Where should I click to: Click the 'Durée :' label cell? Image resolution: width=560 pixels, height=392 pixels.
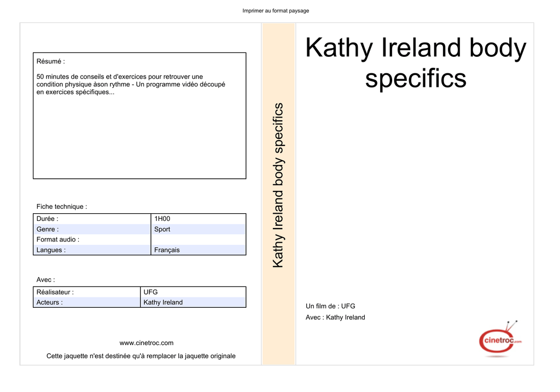point(92,219)
